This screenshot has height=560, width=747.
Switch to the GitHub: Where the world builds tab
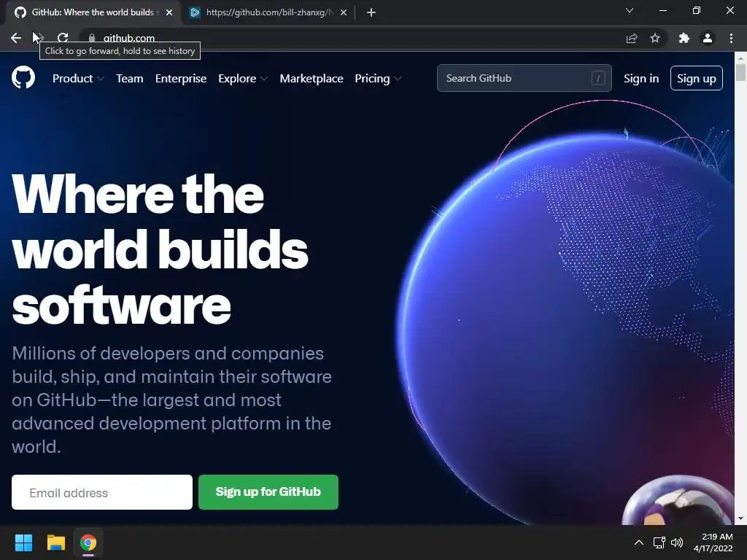point(93,12)
